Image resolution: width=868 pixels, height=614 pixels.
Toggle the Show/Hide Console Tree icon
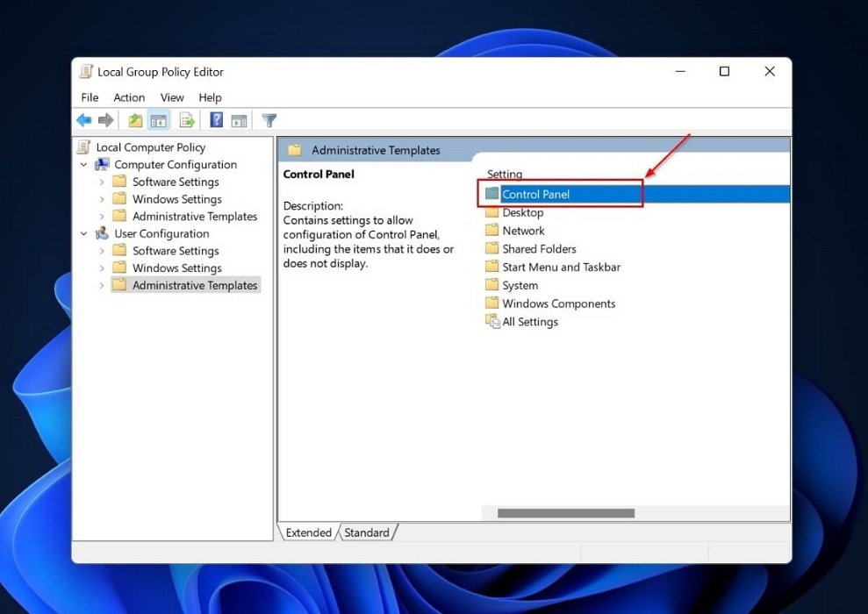coord(160,120)
